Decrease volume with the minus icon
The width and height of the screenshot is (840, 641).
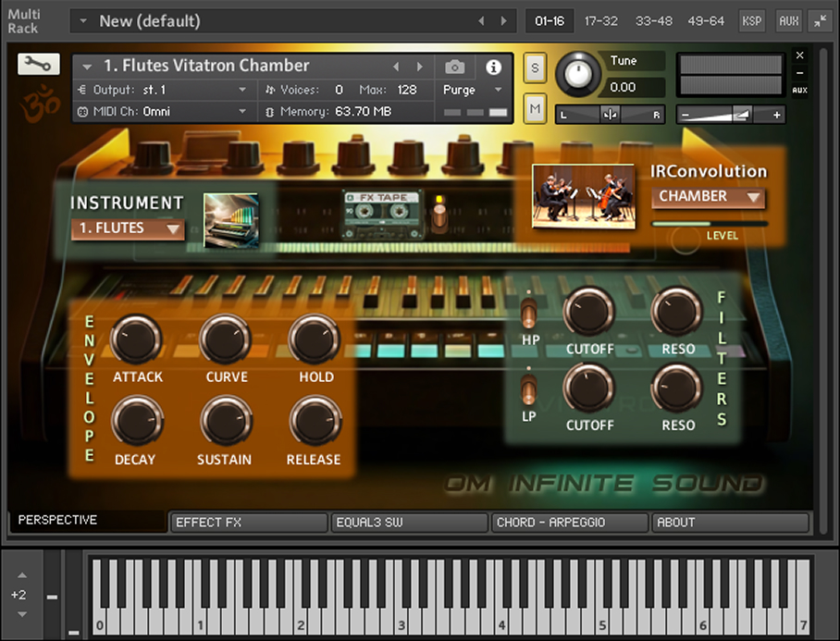pos(686,115)
